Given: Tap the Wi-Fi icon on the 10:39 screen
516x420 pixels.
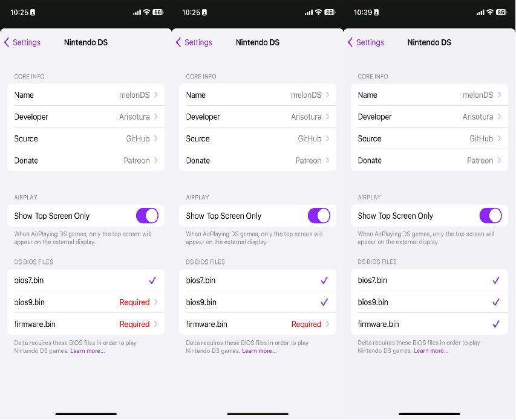Looking at the screenshot, I should pyautogui.click(x=490, y=12).
